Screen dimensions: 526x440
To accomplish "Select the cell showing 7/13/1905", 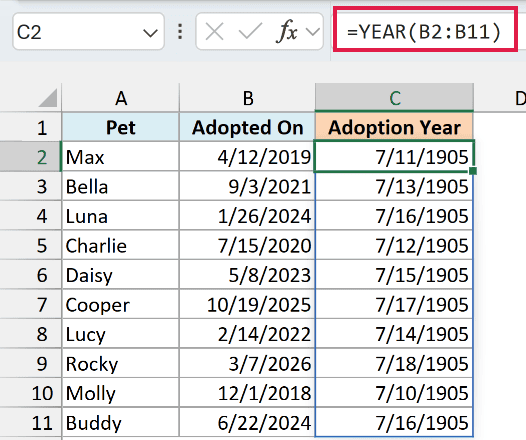I will [x=394, y=186].
